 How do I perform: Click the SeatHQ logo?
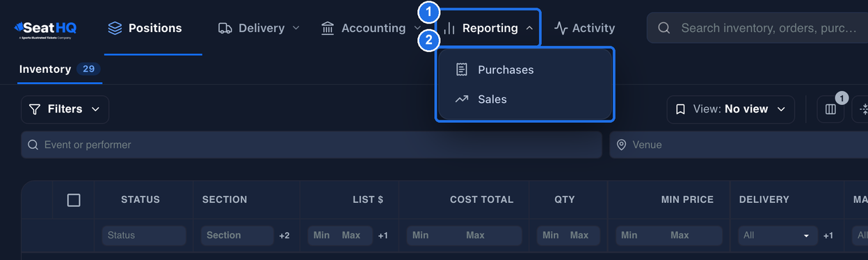[x=45, y=29]
